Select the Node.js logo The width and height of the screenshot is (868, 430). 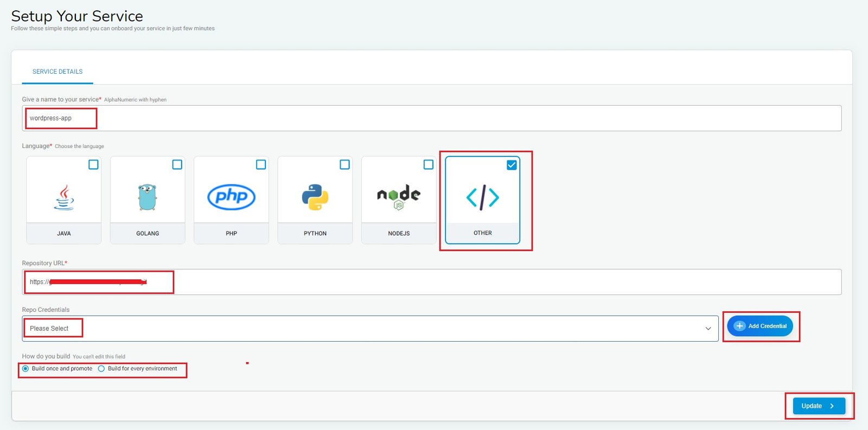coord(399,197)
